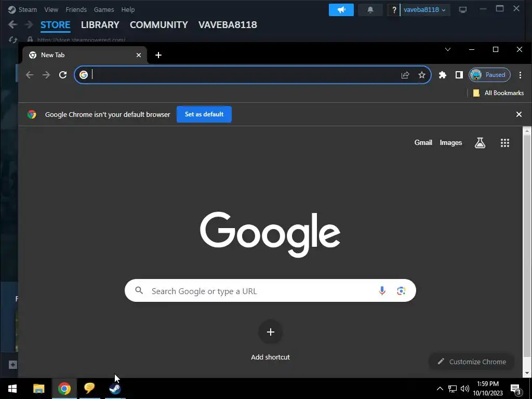Click the Steam logo icon
This screenshot has width=532, height=399.
point(11,9)
